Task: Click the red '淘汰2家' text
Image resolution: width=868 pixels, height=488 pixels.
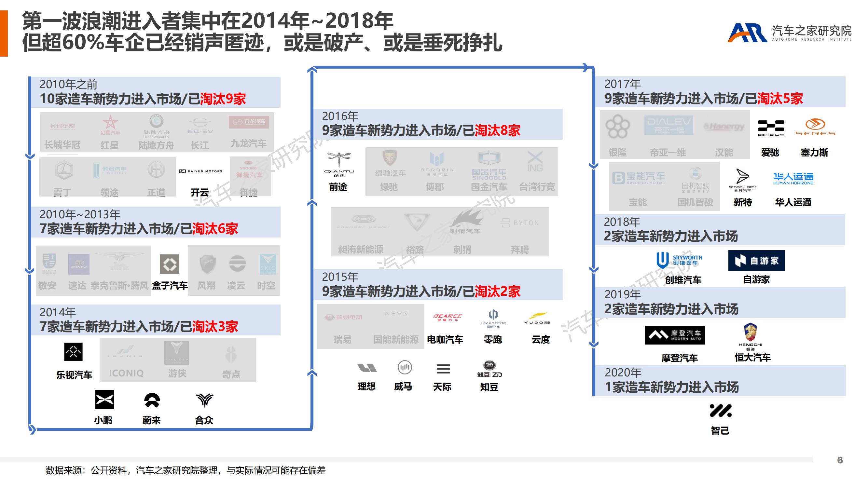Action: [497, 291]
